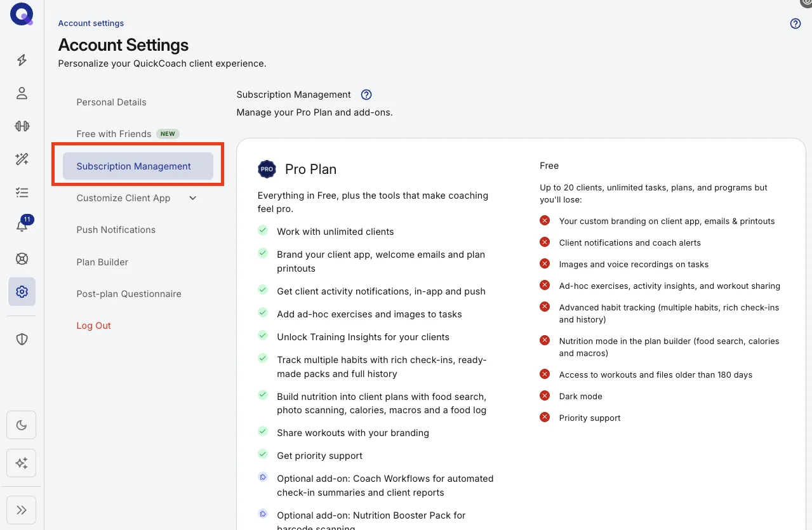Screen dimensions: 812x530
Task: Open the lifebuoy support icon
Action: [x=22, y=259]
